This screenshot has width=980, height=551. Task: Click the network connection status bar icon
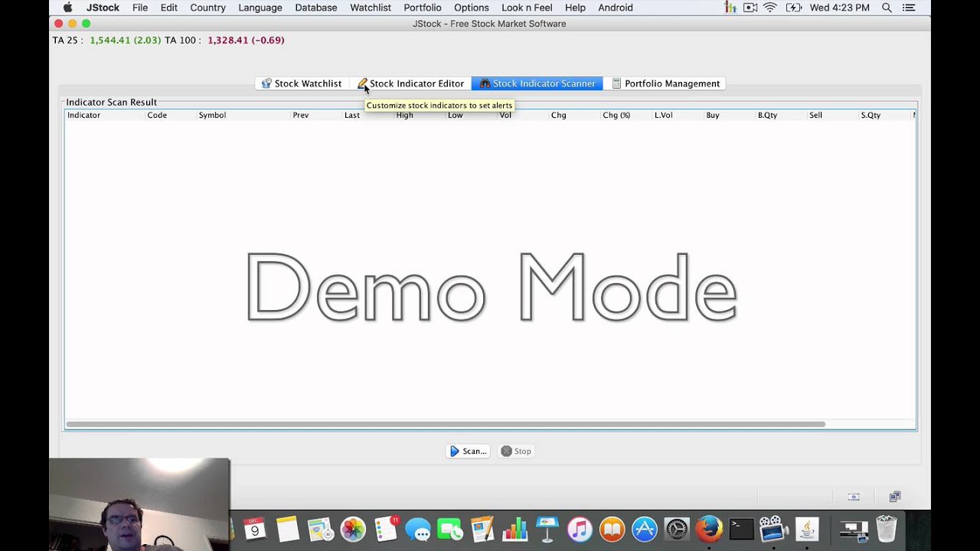[854, 497]
